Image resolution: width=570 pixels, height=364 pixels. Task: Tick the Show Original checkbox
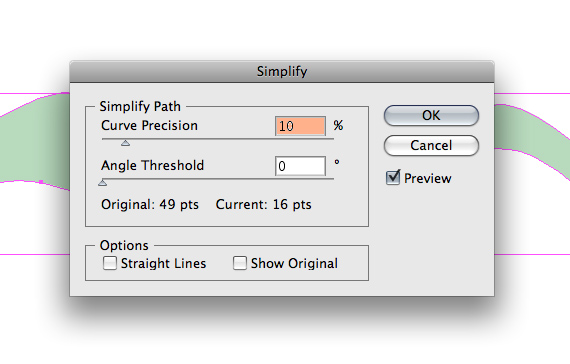pyautogui.click(x=240, y=263)
